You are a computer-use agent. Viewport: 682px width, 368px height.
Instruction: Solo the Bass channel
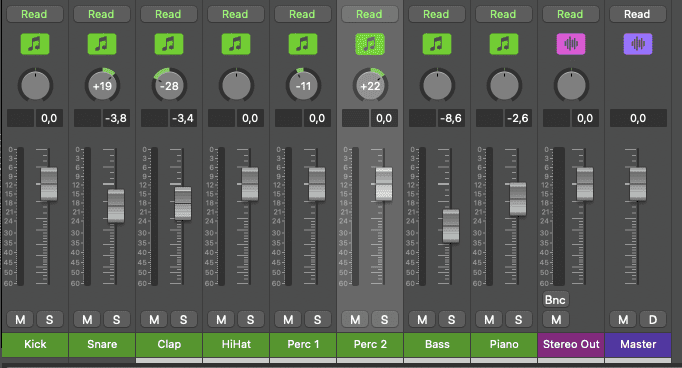[x=451, y=320]
